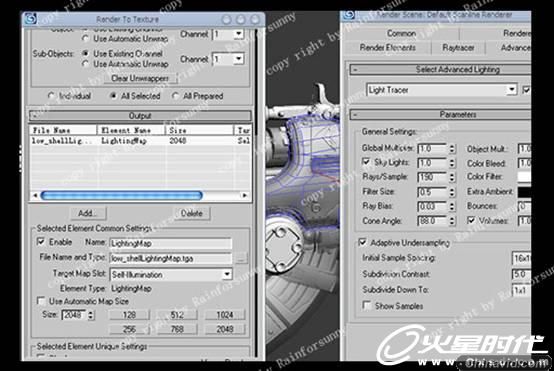Screen dimensions: 554x371
Task: Switch to the Render Elements tab
Action: click(388, 48)
